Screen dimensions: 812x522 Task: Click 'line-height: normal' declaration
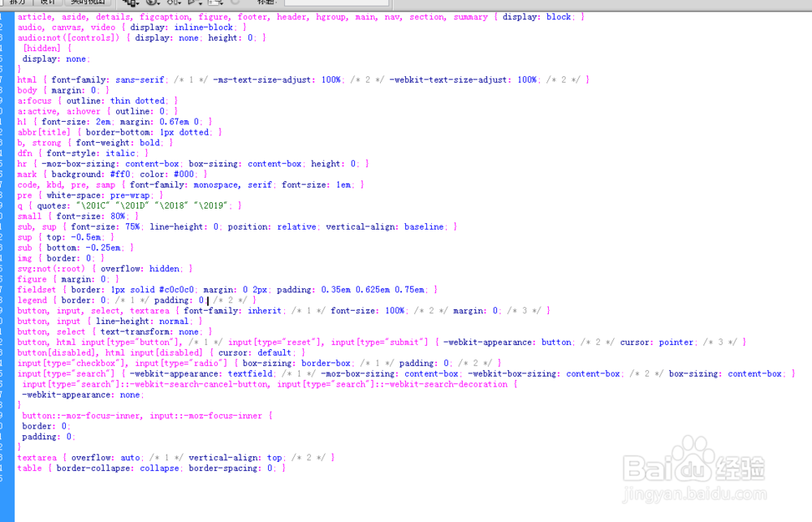(142, 321)
